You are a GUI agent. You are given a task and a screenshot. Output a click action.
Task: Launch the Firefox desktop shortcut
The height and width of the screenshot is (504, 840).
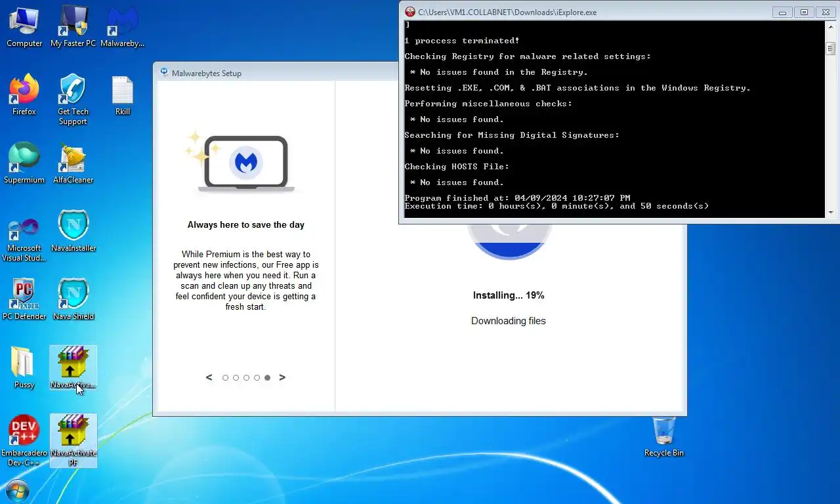pyautogui.click(x=24, y=95)
